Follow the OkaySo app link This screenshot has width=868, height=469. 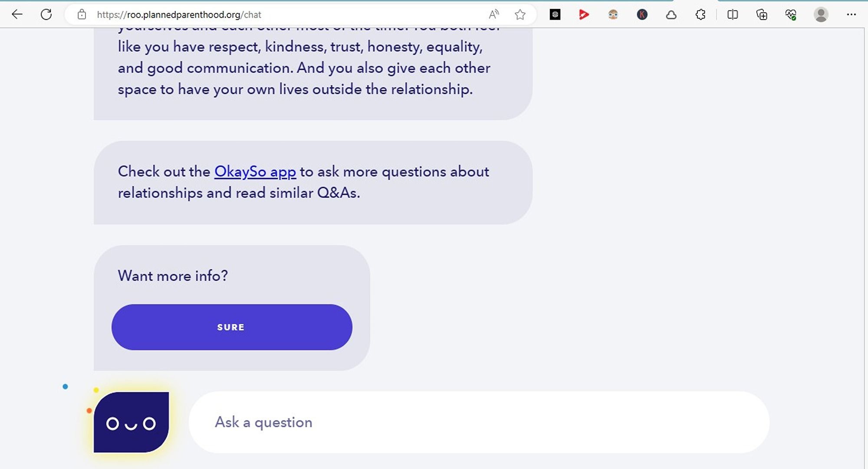pos(255,172)
